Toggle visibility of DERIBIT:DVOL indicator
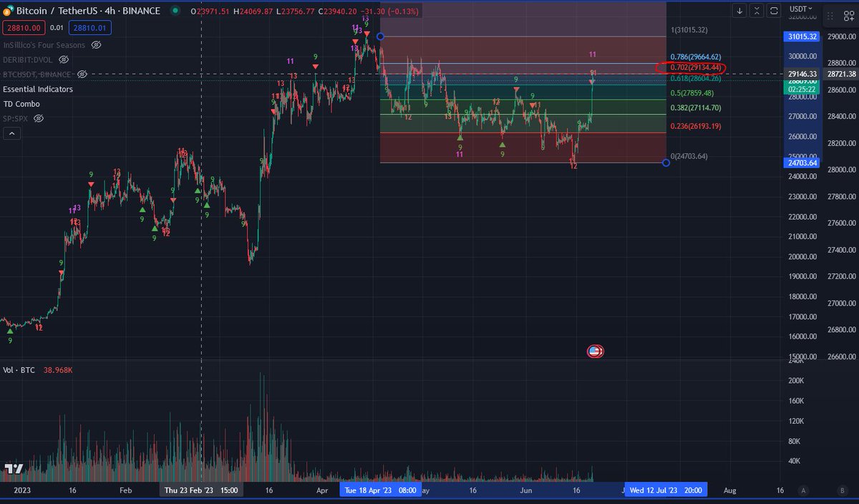 click(64, 59)
